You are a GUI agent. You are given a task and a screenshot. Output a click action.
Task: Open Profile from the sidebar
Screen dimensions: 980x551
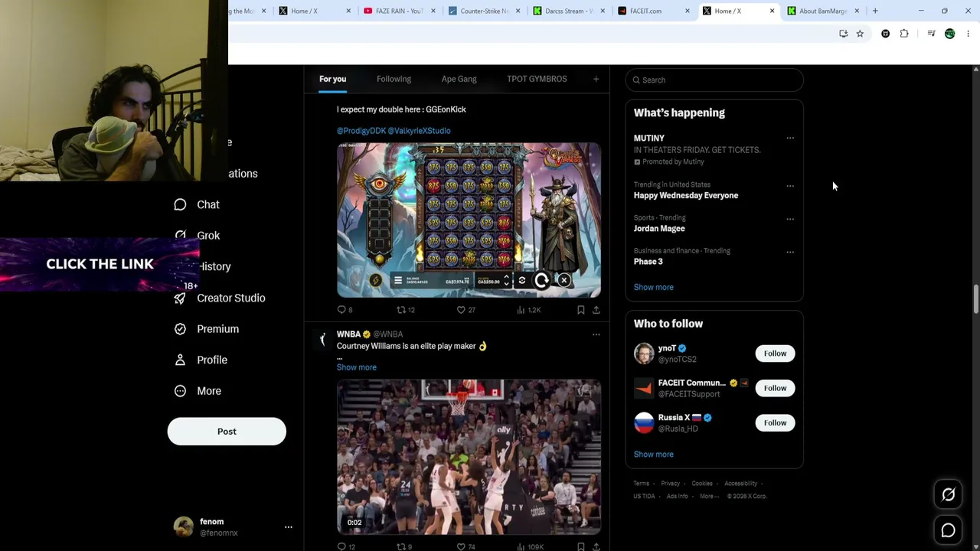[x=201, y=360]
